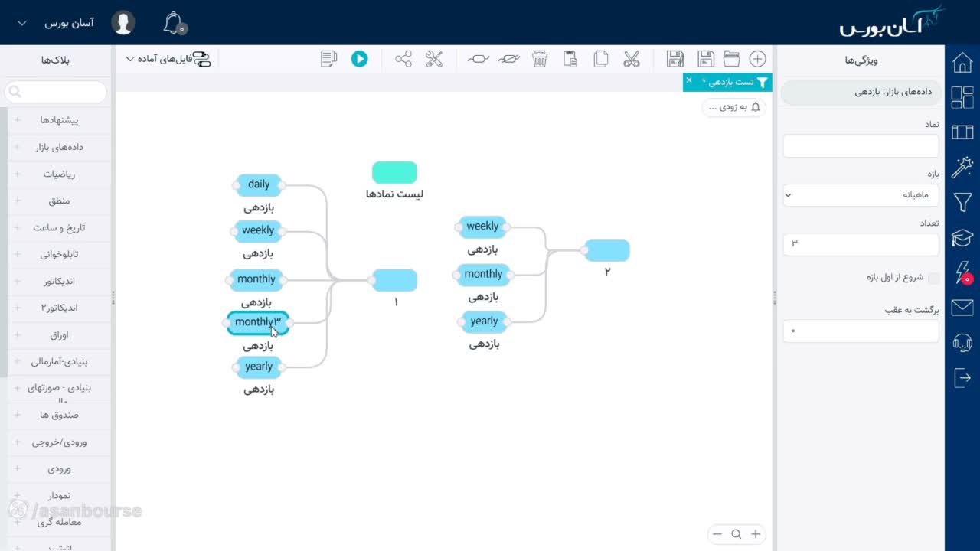Click the scissors cut icon in toolbar
Screen dimensions: 980x551
click(x=631, y=59)
